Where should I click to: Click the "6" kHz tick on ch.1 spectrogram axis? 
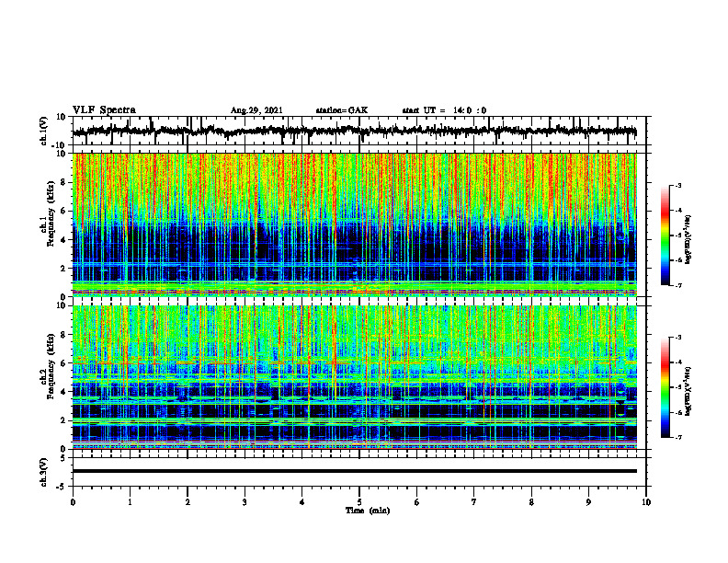pyautogui.click(x=64, y=211)
